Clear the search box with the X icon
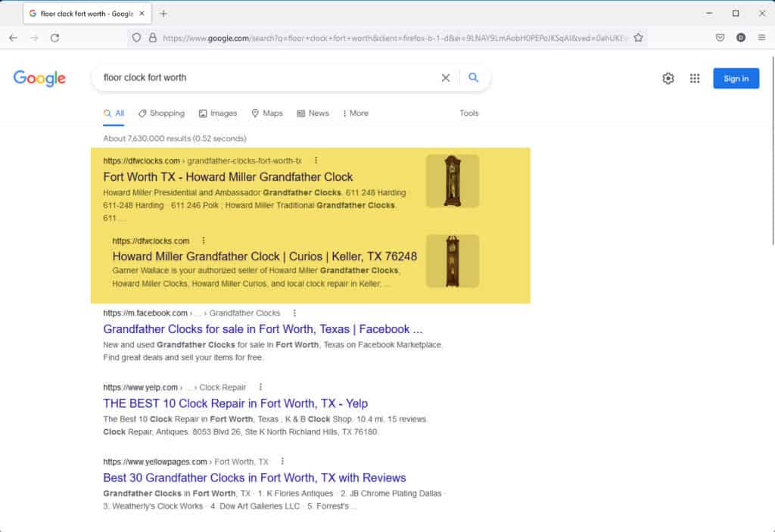The width and height of the screenshot is (775, 532). (x=445, y=78)
